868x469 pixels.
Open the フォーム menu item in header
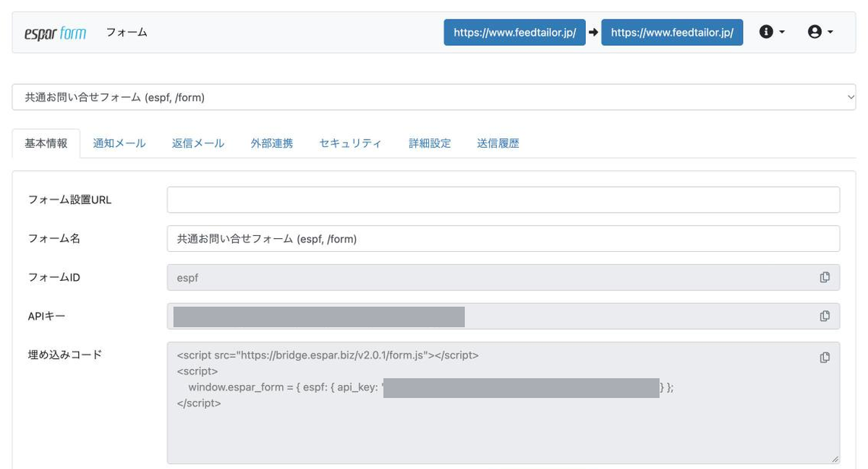[x=127, y=33]
